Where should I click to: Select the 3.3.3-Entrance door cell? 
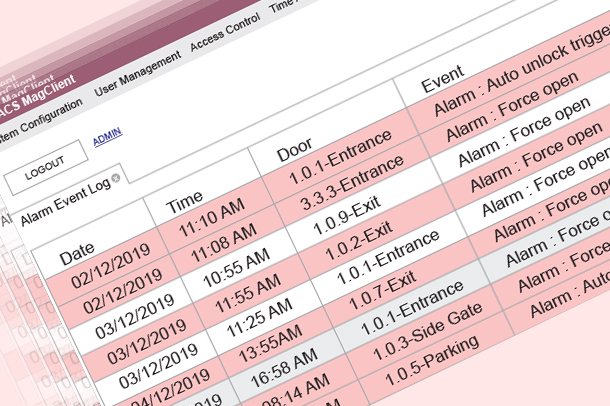click(352, 182)
